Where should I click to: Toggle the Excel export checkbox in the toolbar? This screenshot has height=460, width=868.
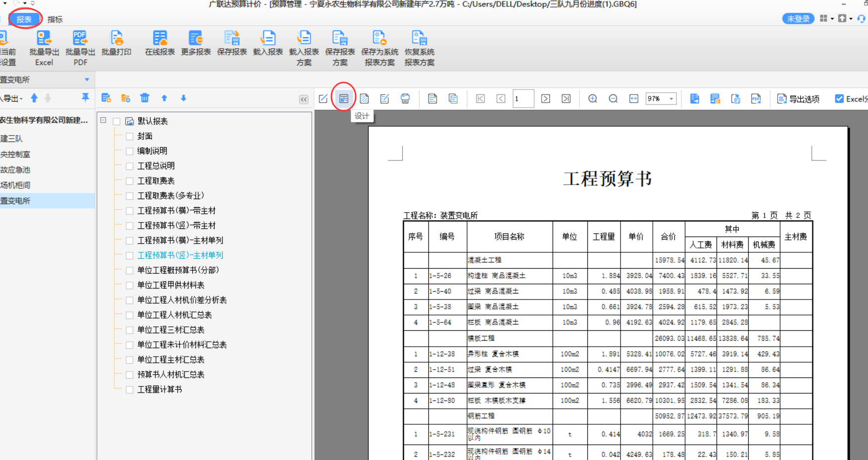click(839, 98)
